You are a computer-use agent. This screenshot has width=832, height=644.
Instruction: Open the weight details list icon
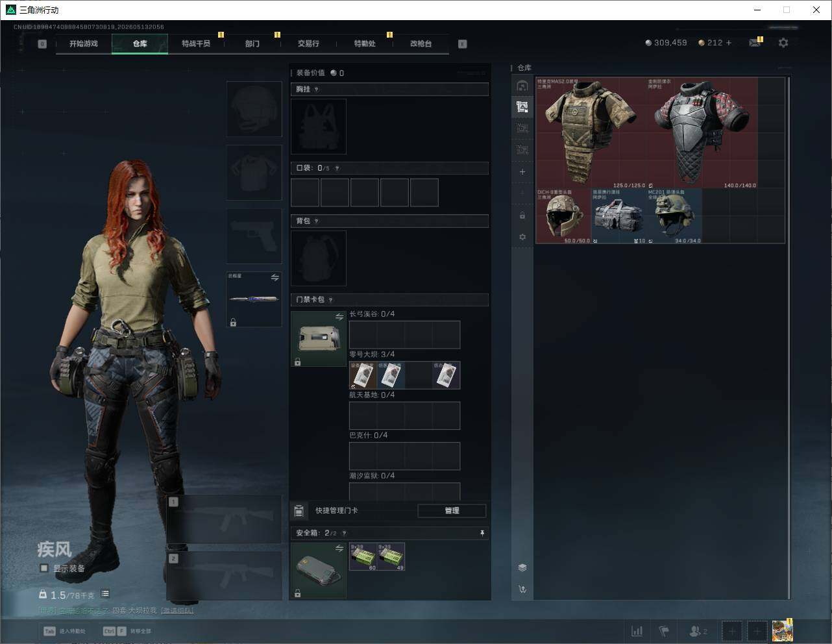105,594
